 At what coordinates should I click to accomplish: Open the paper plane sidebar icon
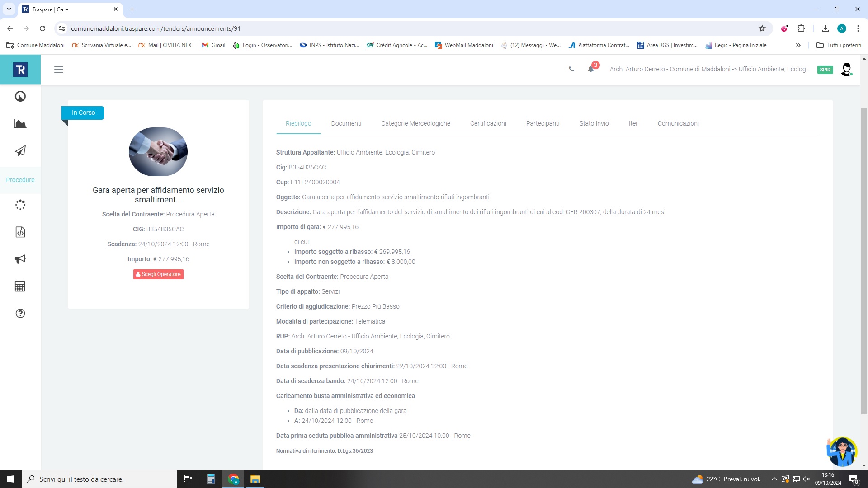pos(20,151)
